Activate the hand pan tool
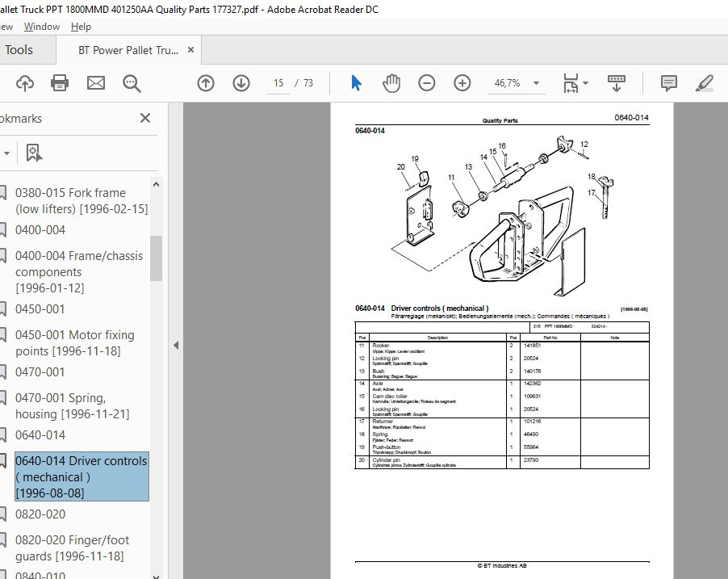Viewport: 728px width, 579px height. 391,83
